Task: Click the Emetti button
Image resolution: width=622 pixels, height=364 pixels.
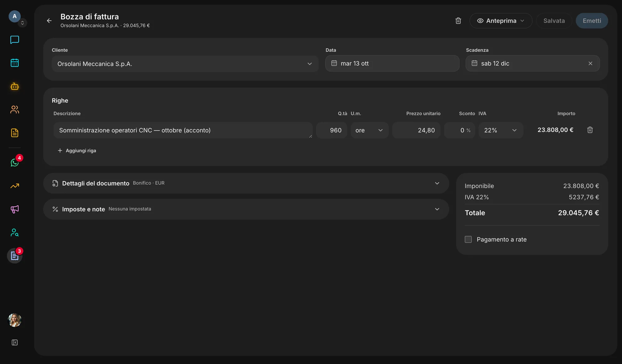Action: [x=592, y=21]
